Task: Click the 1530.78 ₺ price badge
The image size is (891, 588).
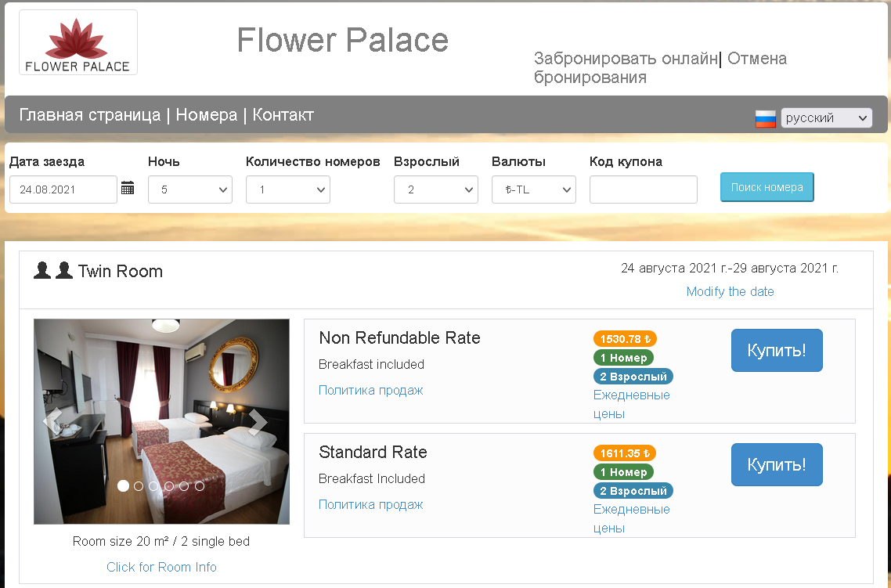Action: (x=625, y=338)
